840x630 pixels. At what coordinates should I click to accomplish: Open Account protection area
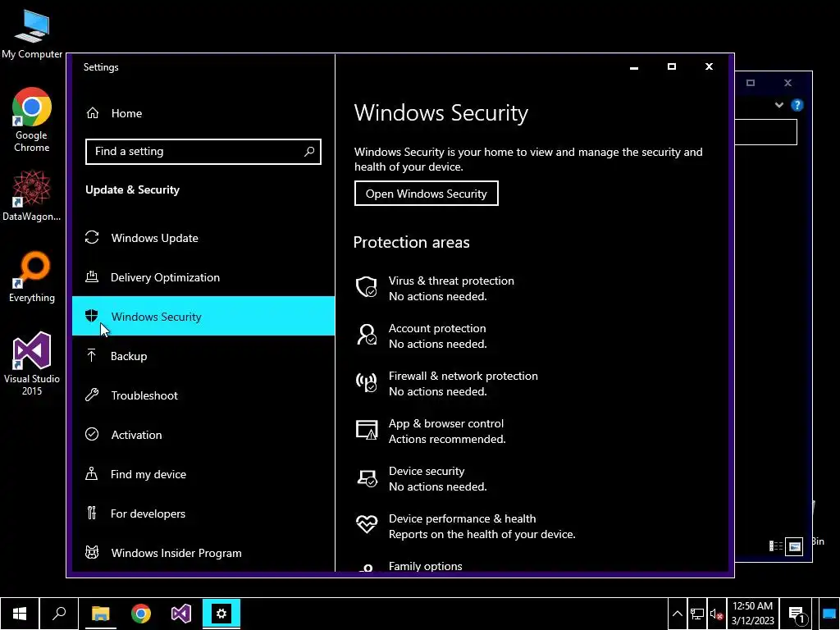tap(437, 336)
